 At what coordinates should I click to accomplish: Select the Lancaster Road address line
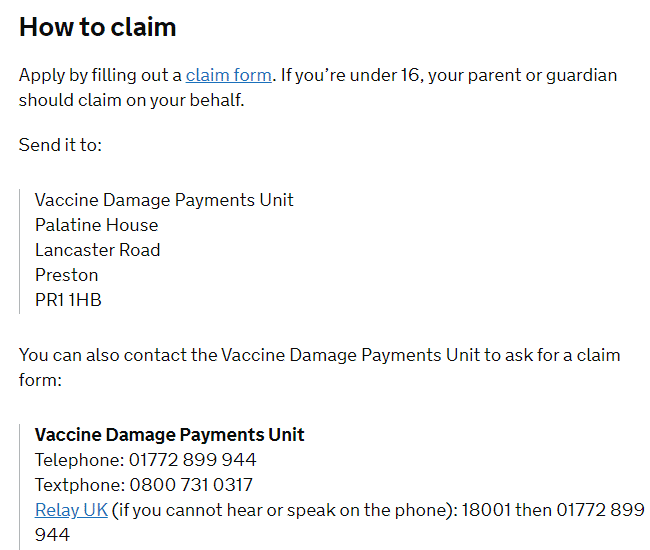[x=97, y=250]
